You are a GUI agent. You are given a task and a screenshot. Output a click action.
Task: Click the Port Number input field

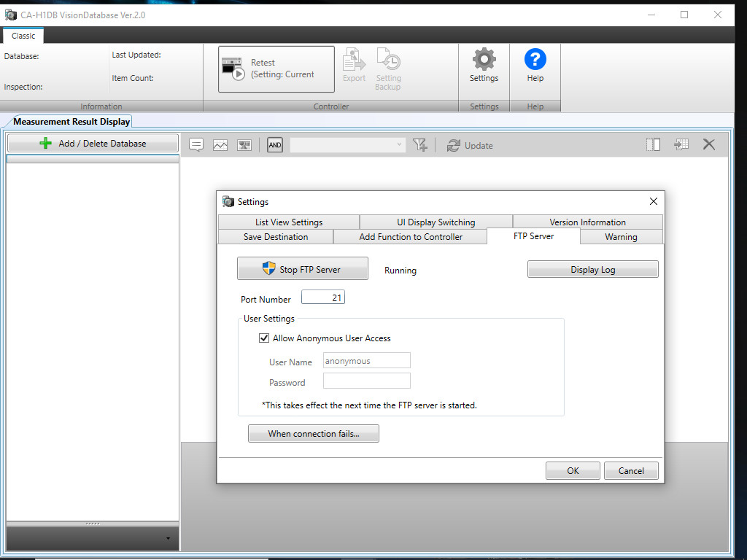[x=323, y=297]
